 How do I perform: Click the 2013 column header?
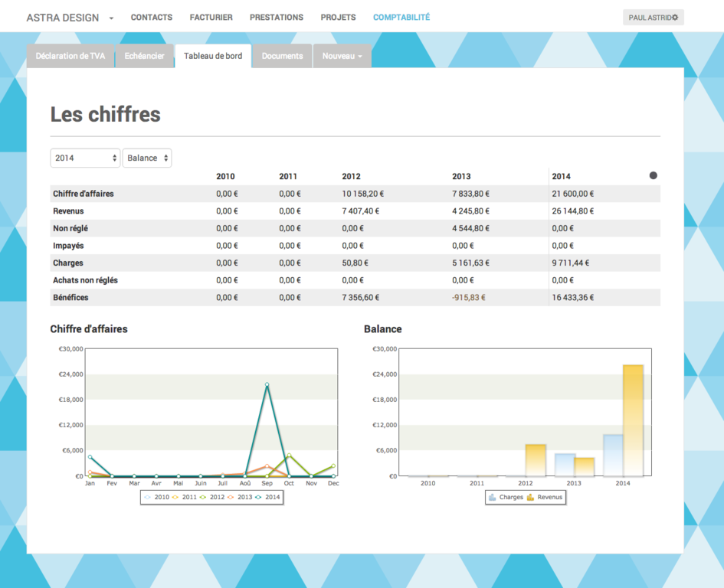pyautogui.click(x=461, y=176)
